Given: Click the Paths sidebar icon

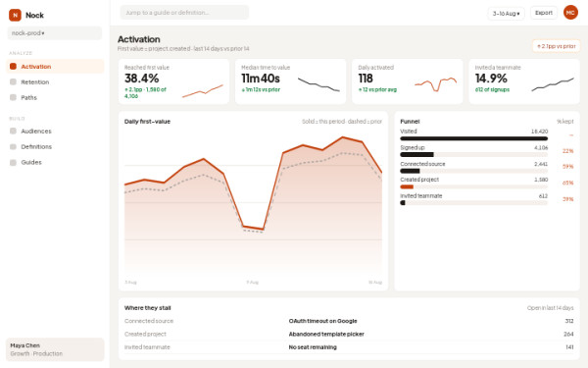Looking at the screenshot, I should 13,97.
